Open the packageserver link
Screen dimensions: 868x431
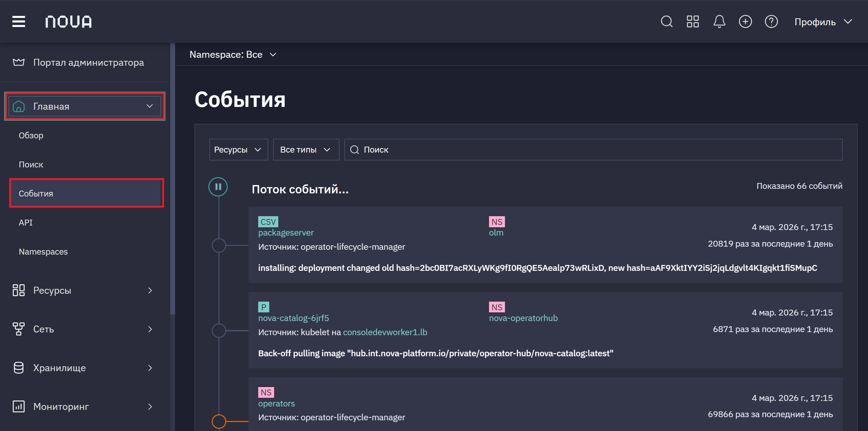tap(286, 233)
